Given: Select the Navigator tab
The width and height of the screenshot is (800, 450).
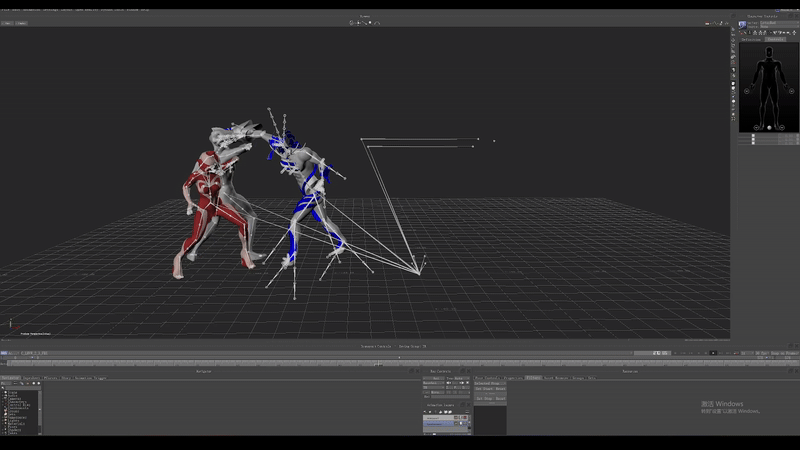Looking at the screenshot, I should click(x=10, y=378).
